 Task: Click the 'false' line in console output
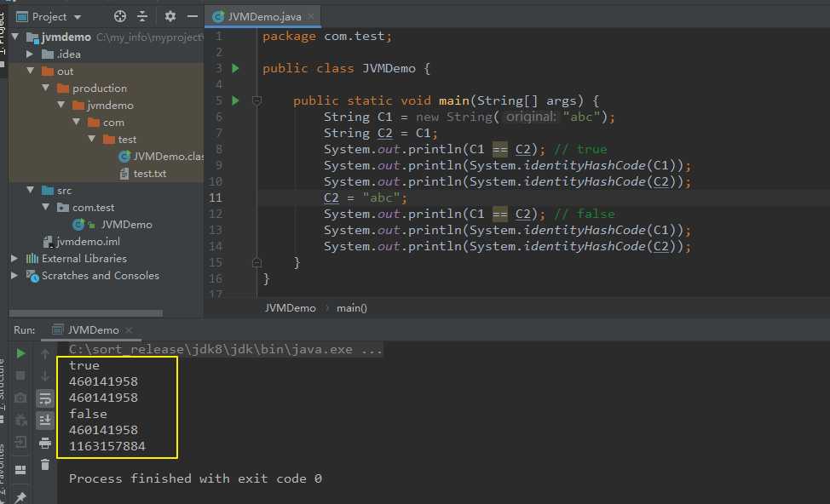pyautogui.click(x=88, y=414)
